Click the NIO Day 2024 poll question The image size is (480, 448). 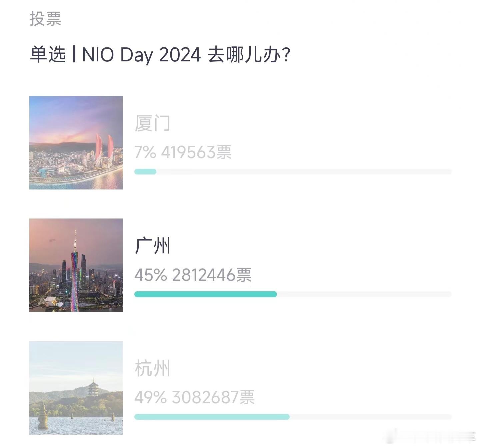pyautogui.click(x=160, y=54)
